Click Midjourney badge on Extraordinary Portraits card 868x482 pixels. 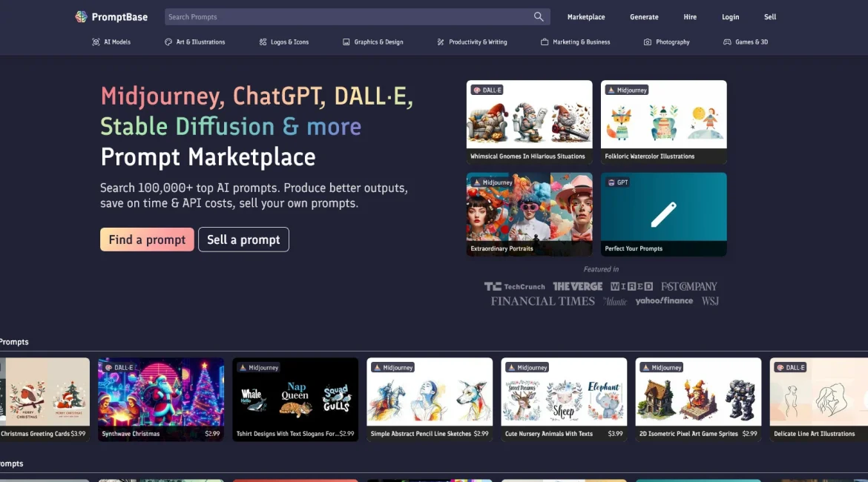coord(493,182)
